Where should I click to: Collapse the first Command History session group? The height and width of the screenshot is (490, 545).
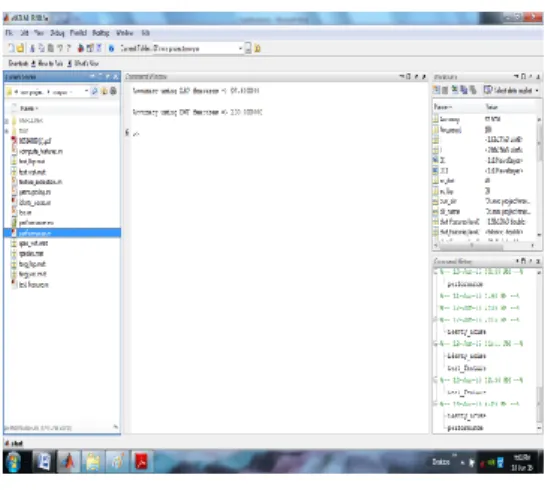[x=436, y=272]
